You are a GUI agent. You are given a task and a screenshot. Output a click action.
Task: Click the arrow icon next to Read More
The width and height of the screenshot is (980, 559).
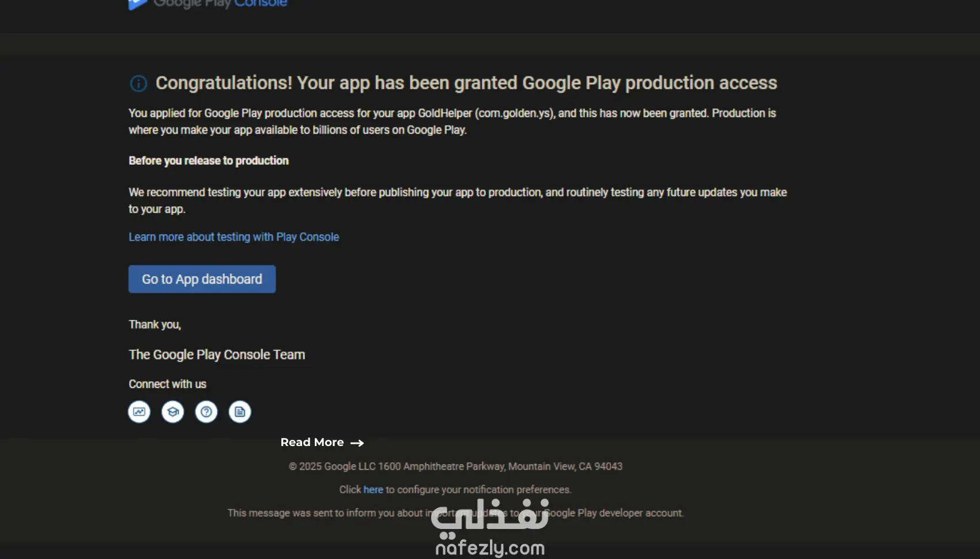point(357,443)
